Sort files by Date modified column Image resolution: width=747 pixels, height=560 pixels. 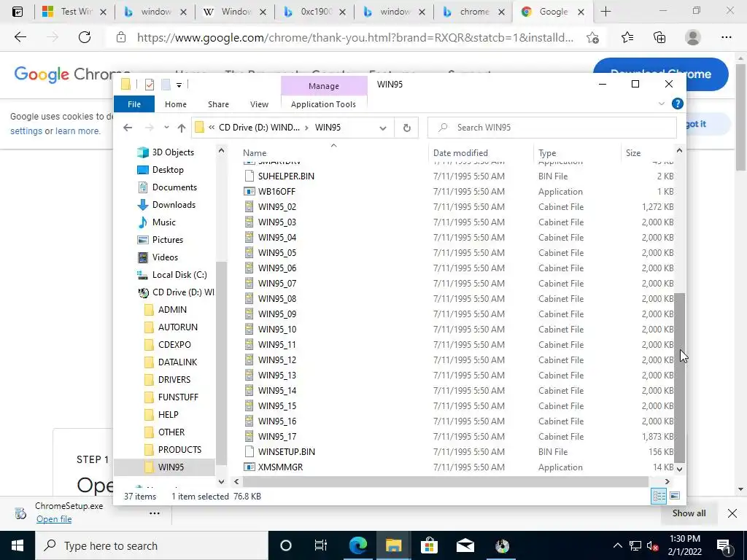(460, 153)
